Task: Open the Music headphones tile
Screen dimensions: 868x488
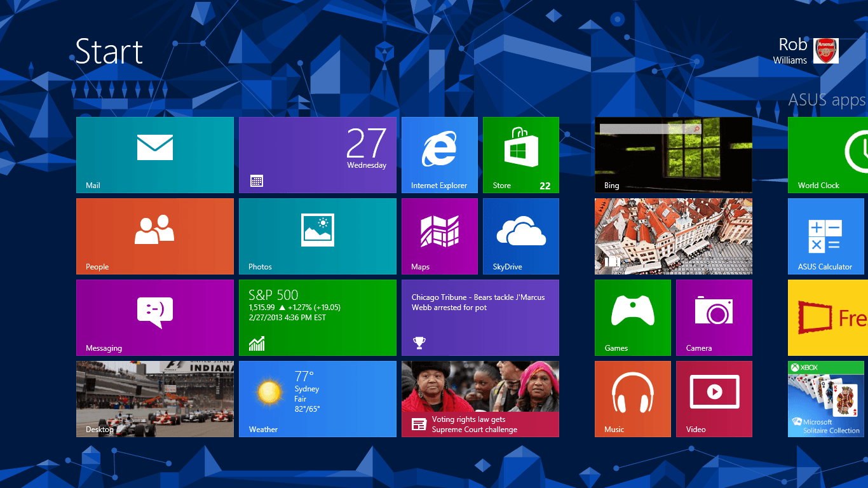Action: click(633, 399)
